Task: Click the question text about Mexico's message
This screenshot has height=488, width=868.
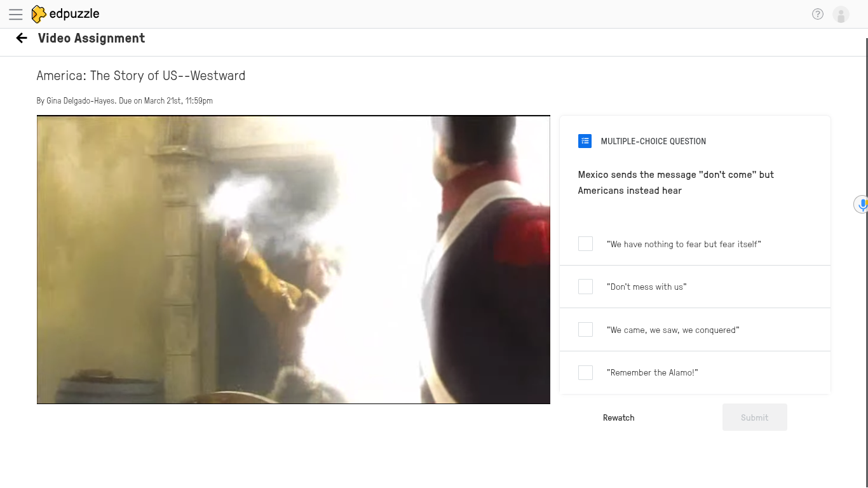Action: (676, 182)
